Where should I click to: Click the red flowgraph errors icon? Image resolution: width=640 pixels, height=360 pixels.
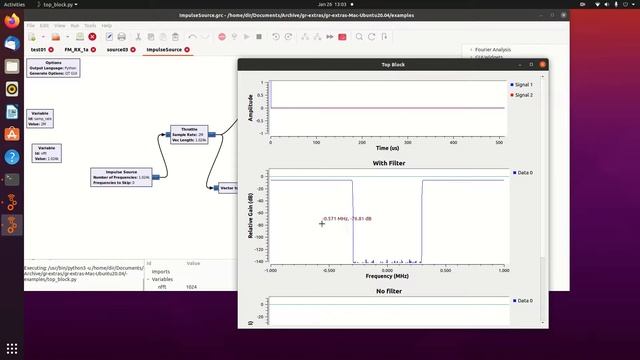222,37
